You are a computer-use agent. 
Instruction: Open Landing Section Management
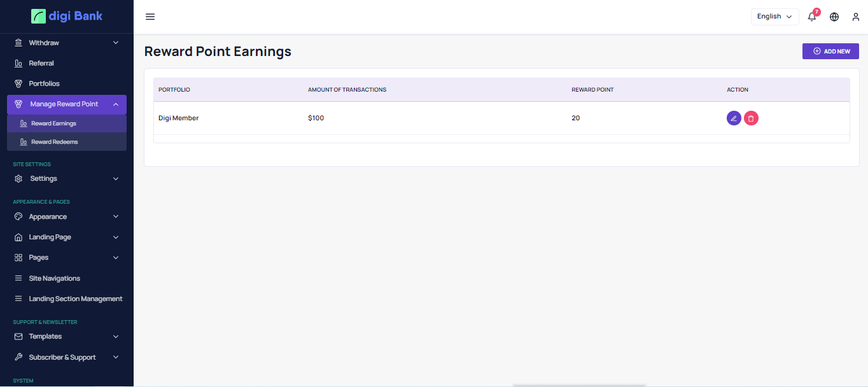tap(75, 299)
